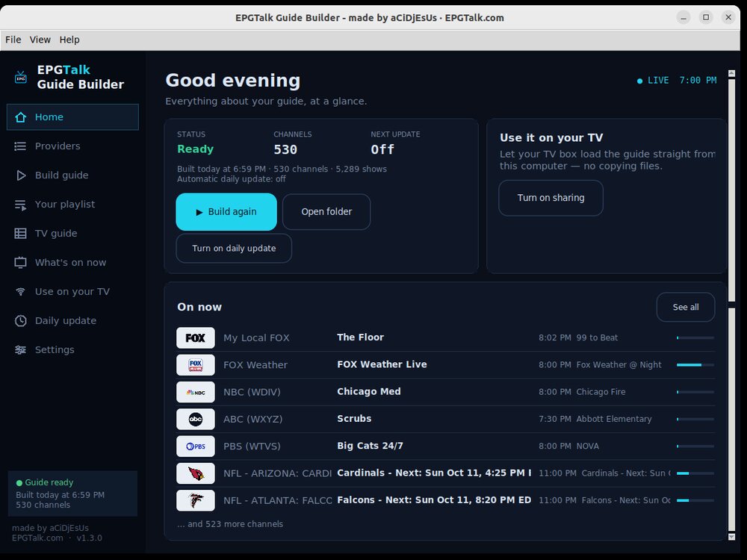Click the Build guide play icon
Viewport: 747px width, 560px height.
pos(20,175)
